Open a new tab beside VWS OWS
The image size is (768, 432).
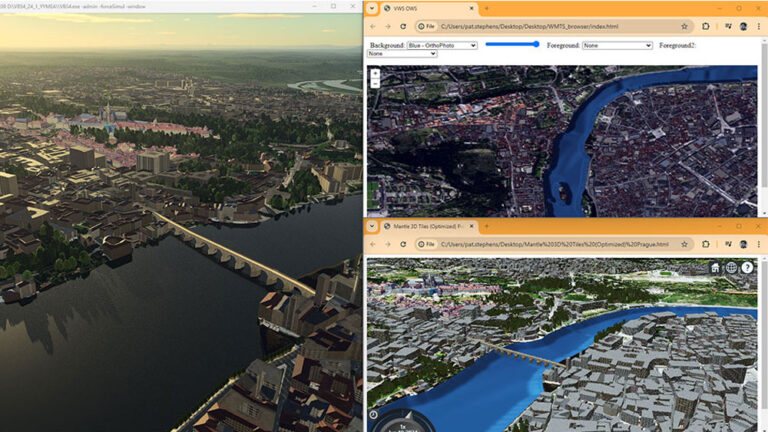[x=487, y=8]
